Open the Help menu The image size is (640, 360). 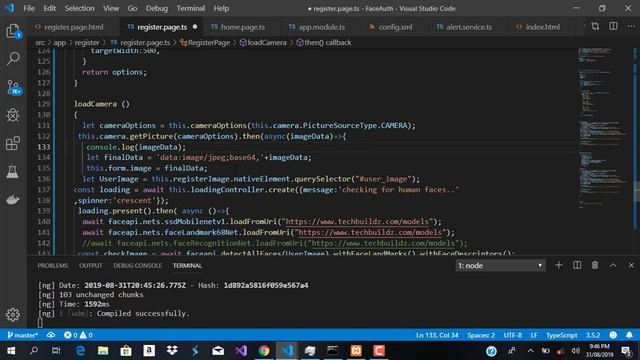pyautogui.click(x=221, y=8)
